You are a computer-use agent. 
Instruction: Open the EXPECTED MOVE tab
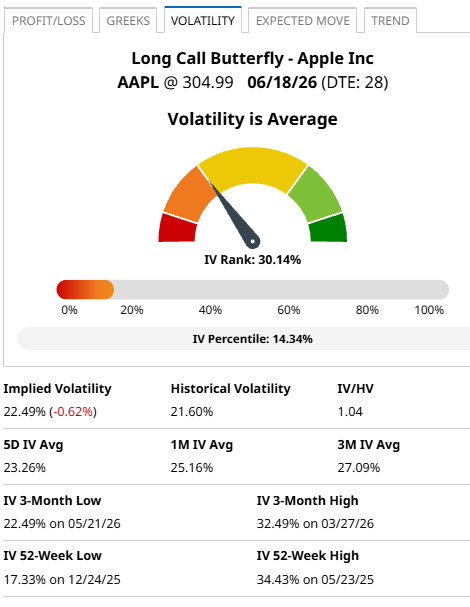(x=302, y=21)
